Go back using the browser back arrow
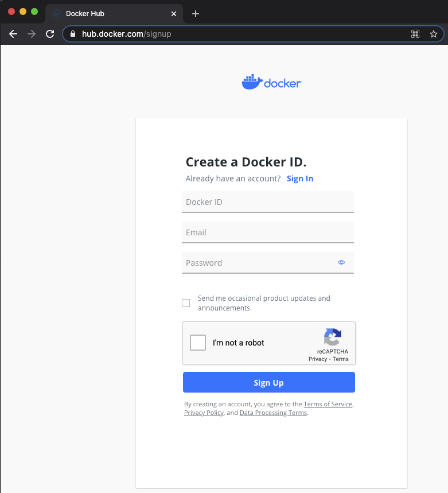The image size is (448, 493). tap(13, 34)
